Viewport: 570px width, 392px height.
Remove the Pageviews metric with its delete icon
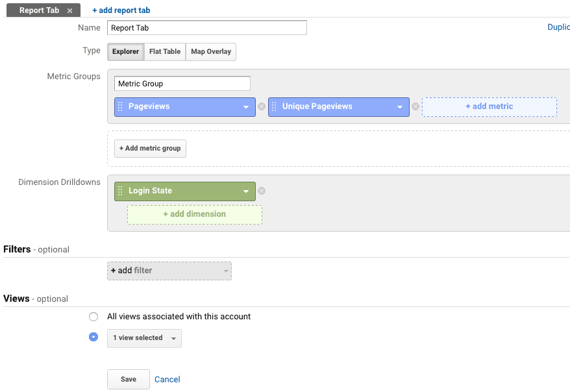pos(262,106)
